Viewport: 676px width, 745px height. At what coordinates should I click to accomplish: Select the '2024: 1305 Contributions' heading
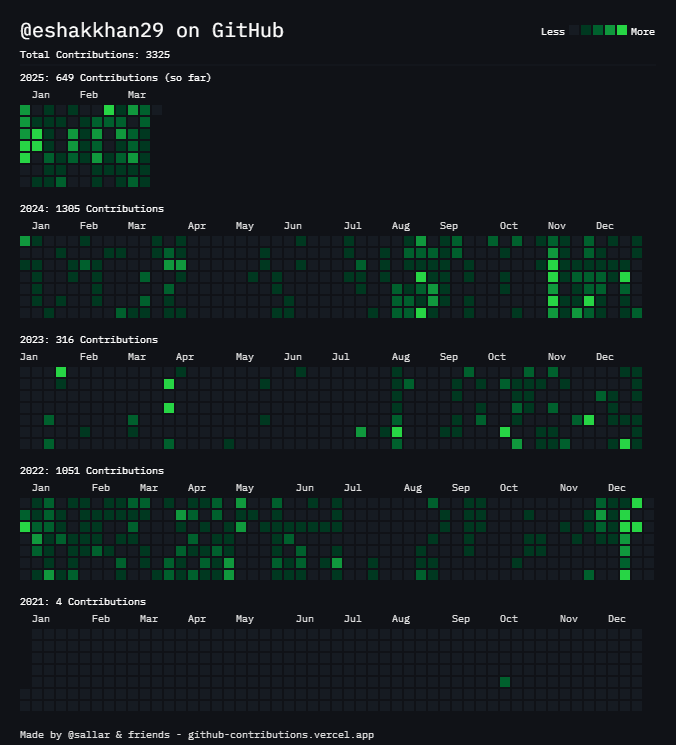pyautogui.click(x=92, y=209)
